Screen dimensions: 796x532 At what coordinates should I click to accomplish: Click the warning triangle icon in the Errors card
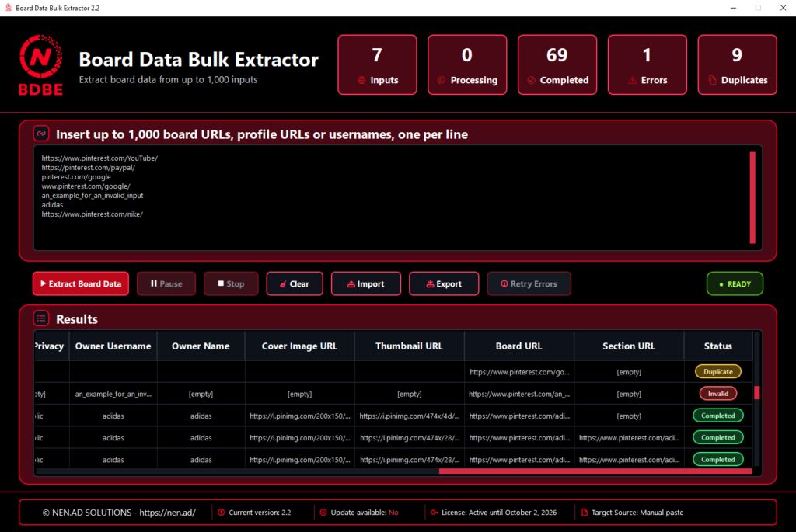[x=632, y=80]
